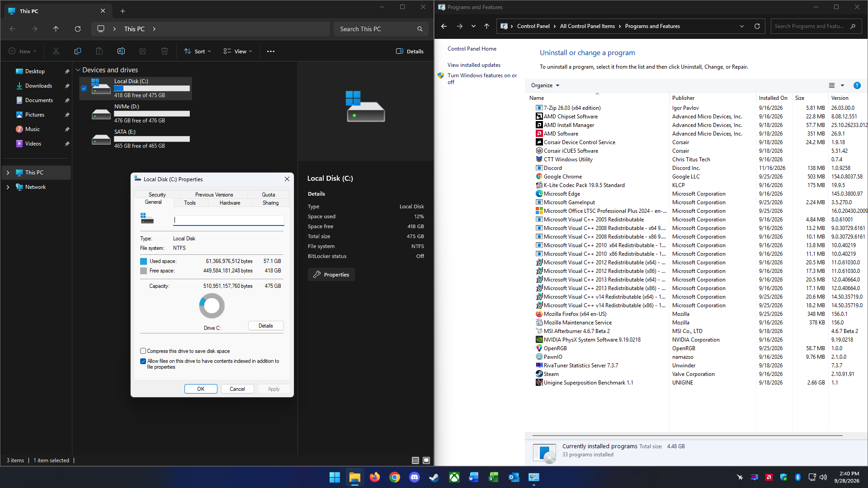
Task: Go up one level in File Explorer
Action: (x=56, y=29)
